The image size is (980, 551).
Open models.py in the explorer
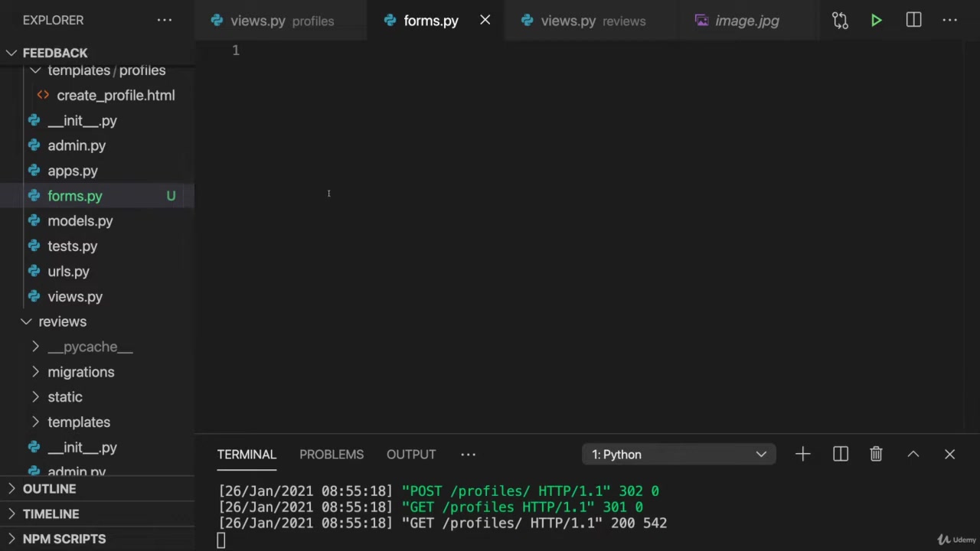[80, 221]
